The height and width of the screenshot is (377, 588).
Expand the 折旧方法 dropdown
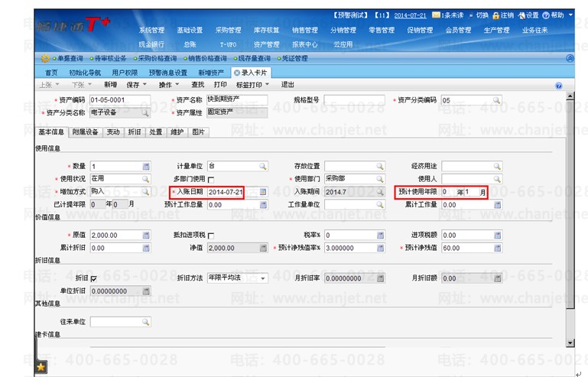click(x=263, y=278)
